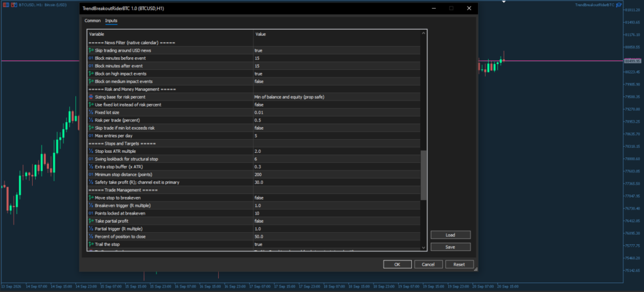Click the integer icon beside Block minutes before event
This screenshot has height=292, width=644.
click(91, 59)
